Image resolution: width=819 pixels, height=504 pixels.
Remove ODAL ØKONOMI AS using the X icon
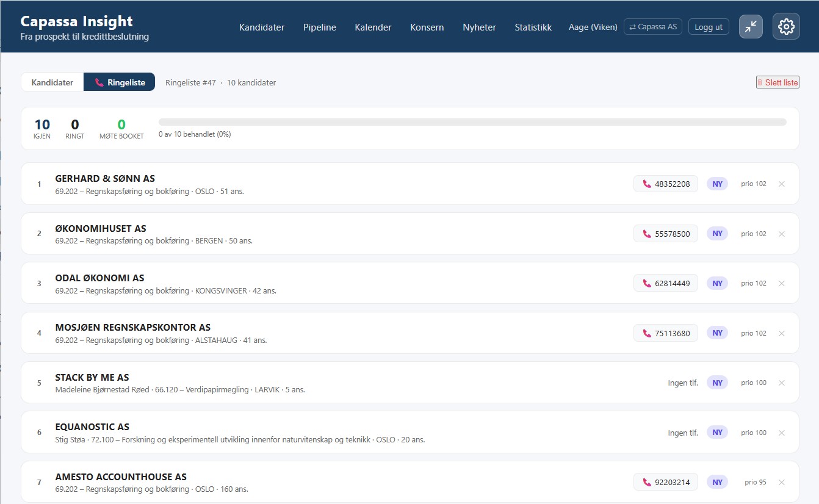782,283
